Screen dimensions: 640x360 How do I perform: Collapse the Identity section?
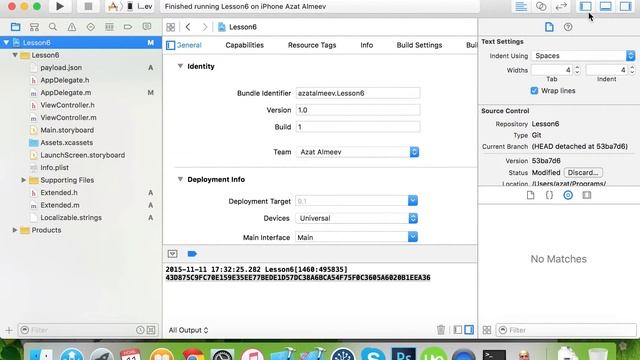click(x=180, y=66)
